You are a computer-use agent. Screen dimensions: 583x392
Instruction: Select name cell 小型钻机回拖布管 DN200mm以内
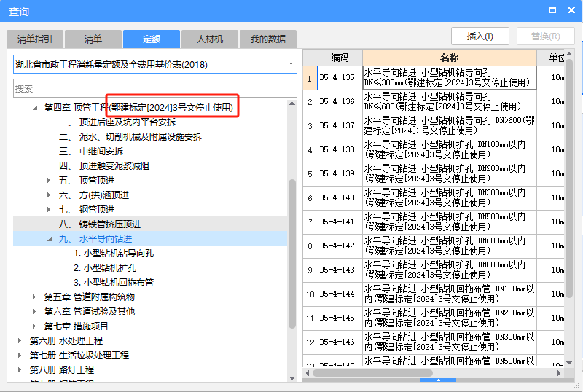tap(450, 318)
